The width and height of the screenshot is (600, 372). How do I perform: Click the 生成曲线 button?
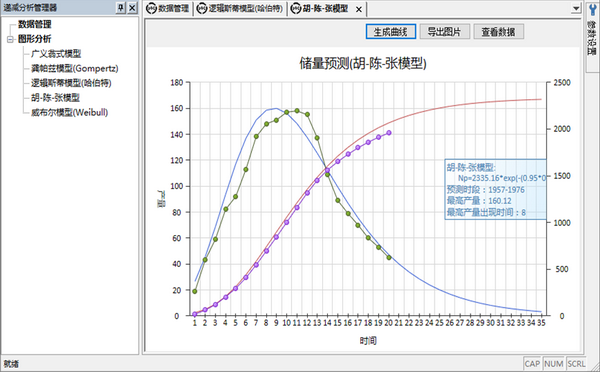click(391, 32)
